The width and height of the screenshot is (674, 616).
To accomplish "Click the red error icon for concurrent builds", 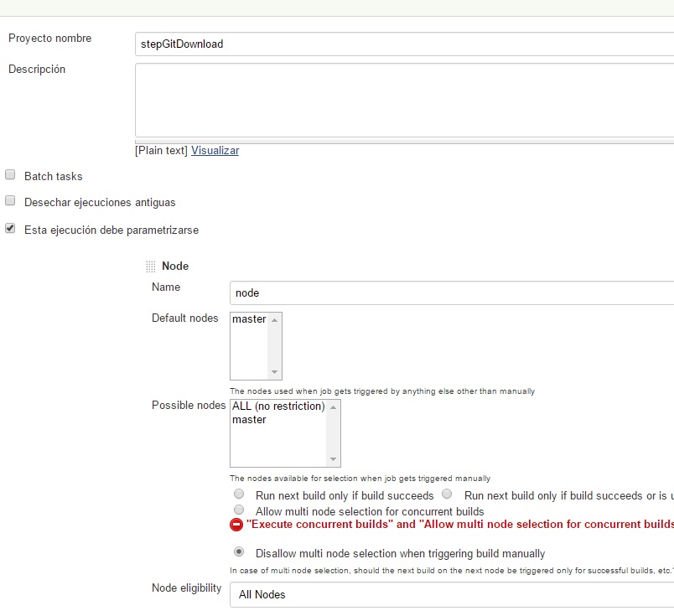I will pos(236,525).
